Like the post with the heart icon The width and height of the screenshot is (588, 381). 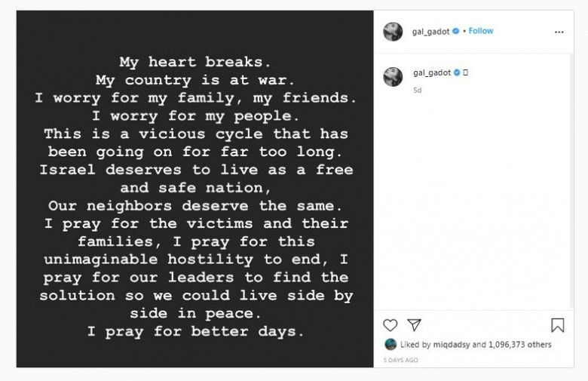[x=390, y=325]
